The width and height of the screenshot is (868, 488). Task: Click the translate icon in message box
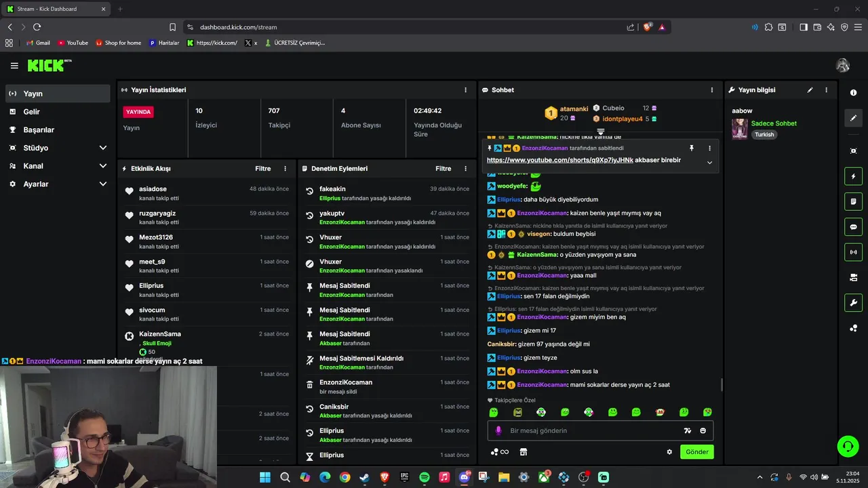688,430
